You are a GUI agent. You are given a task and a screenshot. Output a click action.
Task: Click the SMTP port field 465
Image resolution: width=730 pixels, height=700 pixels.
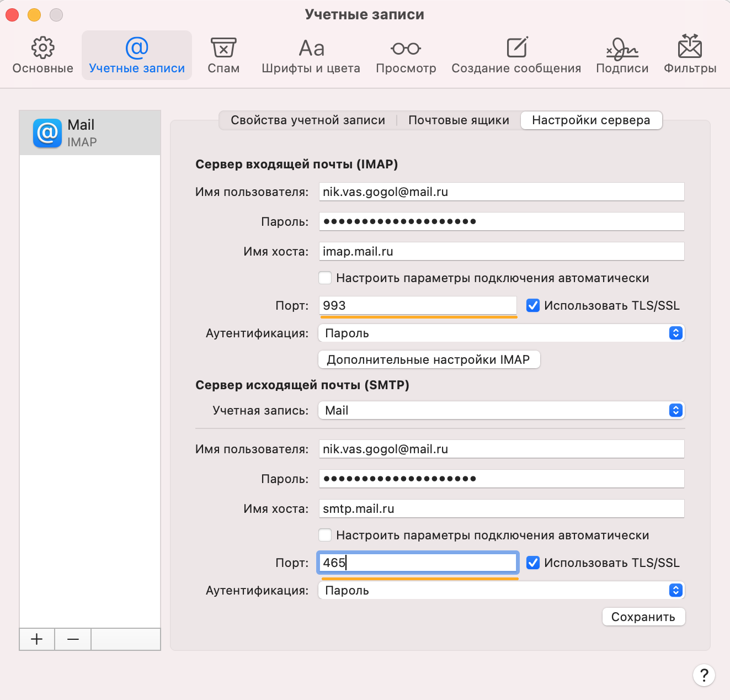(418, 563)
